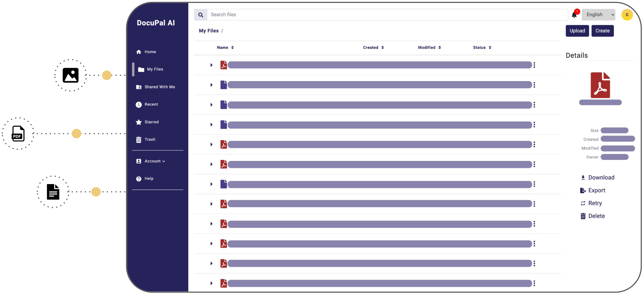Open the three-dot menu of the second file row
Image resolution: width=644 pixels, height=294 pixels.
pos(534,85)
